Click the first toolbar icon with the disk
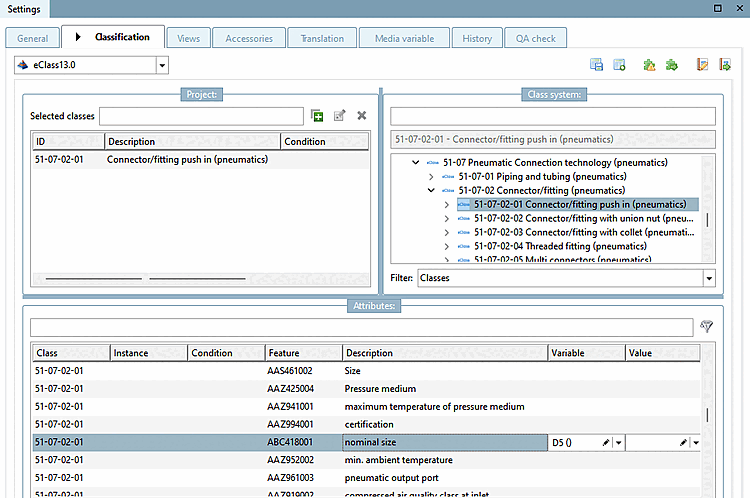Viewport: 750px width, 498px height. [596, 65]
